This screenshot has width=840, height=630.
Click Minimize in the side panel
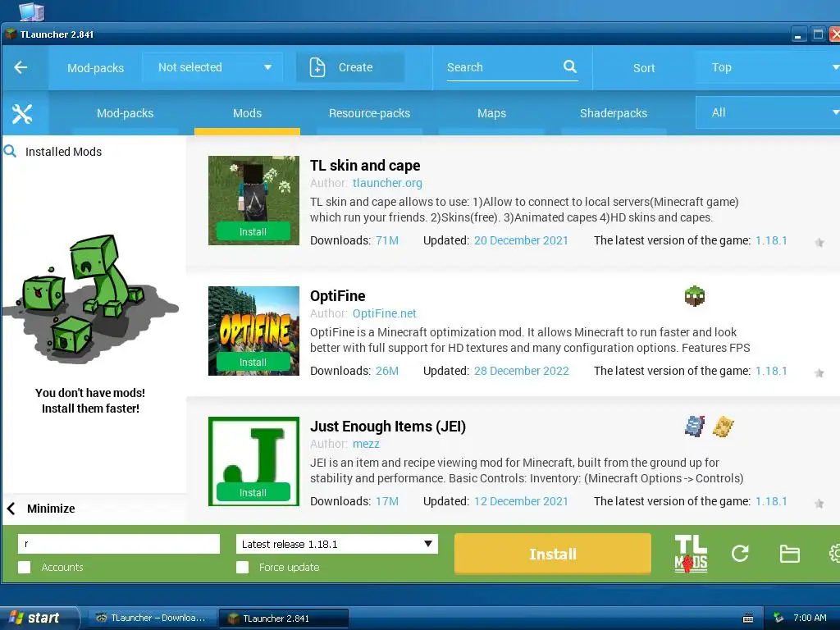(51, 509)
